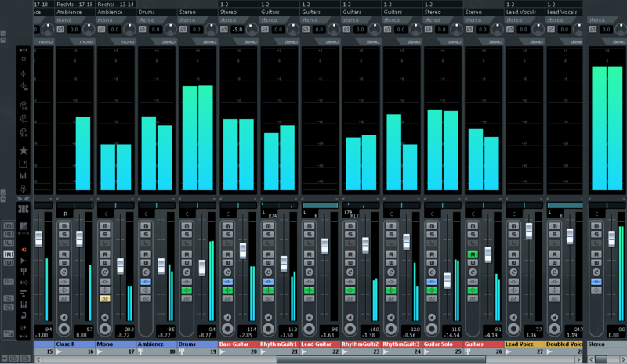Click the star icon in left view panel

tap(24, 150)
